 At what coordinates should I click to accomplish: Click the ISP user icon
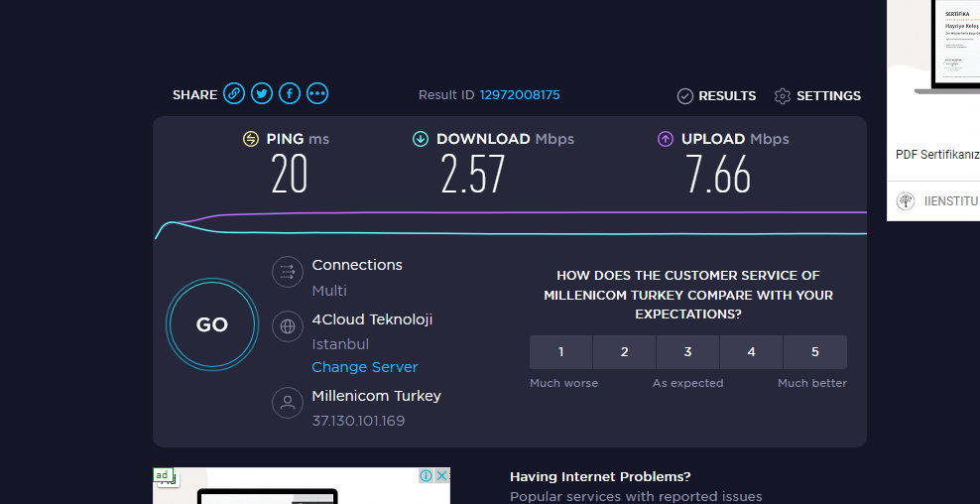288,403
